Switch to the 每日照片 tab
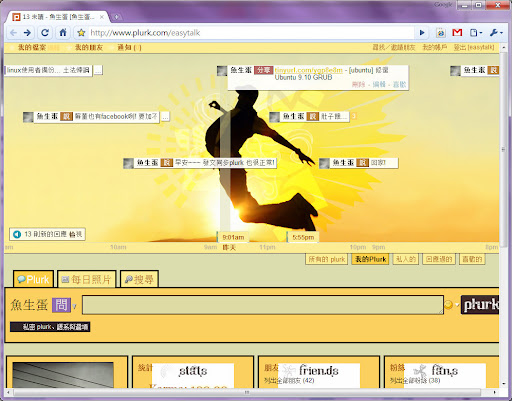 pyautogui.click(x=87, y=279)
